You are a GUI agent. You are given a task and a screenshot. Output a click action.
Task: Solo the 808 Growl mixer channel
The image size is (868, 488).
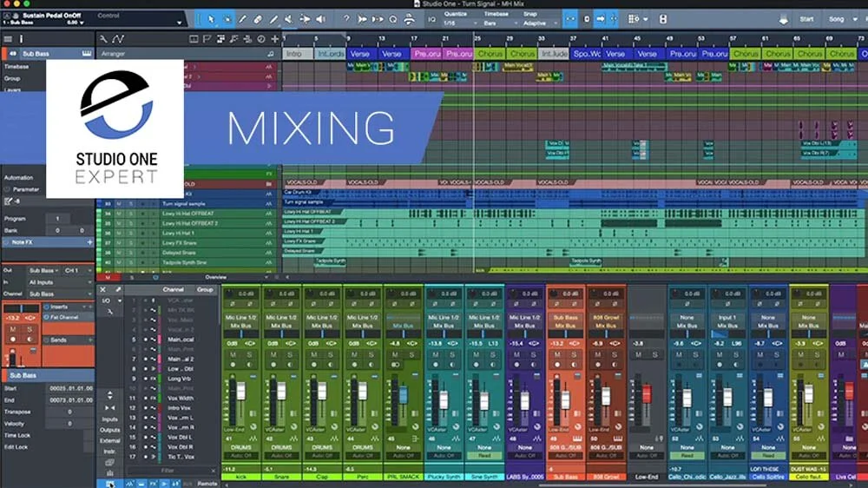[614, 354]
